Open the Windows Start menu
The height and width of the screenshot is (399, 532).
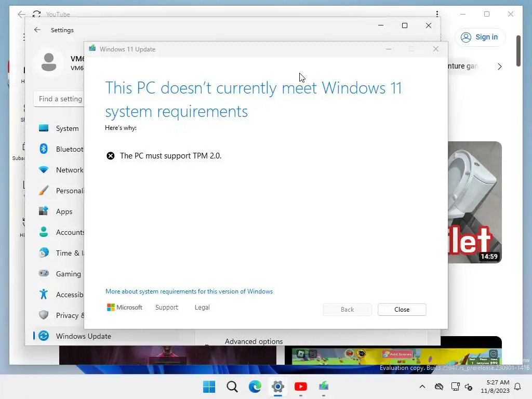[x=209, y=387]
